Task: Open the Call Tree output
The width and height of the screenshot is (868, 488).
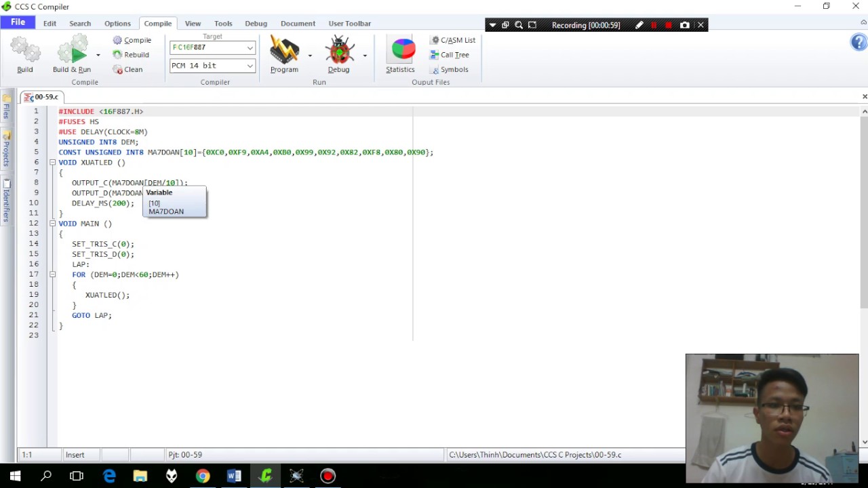Action: click(450, 55)
